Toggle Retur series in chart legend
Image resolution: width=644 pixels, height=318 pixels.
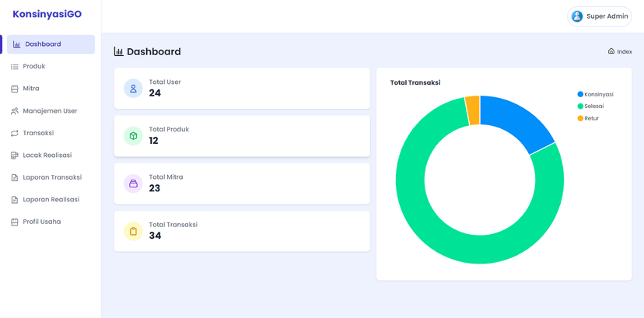click(x=590, y=118)
